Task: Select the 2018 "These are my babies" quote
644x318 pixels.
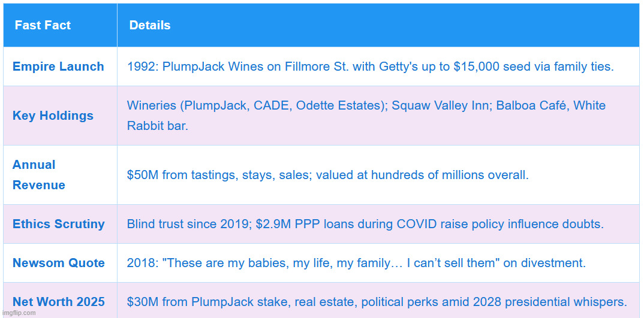Action: (x=356, y=263)
